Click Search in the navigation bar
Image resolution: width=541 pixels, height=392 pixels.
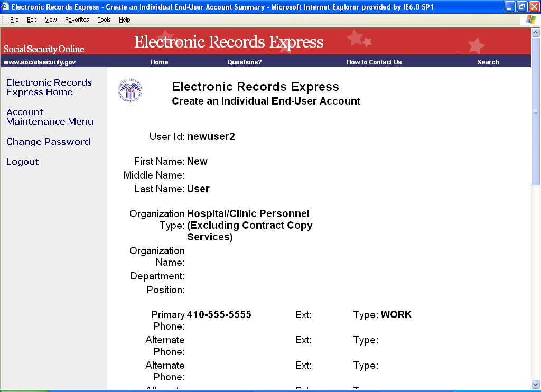(x=488, y=62)
